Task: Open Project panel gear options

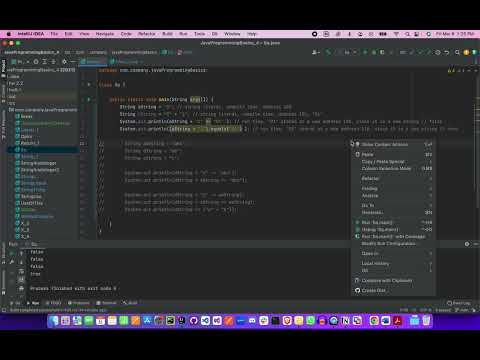Action: coord(64,62)
